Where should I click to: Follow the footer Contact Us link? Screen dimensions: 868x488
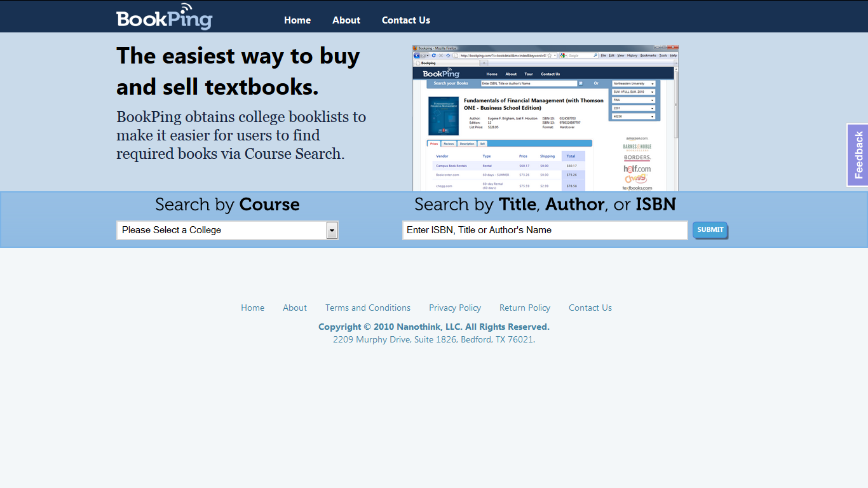coord(590,308)
